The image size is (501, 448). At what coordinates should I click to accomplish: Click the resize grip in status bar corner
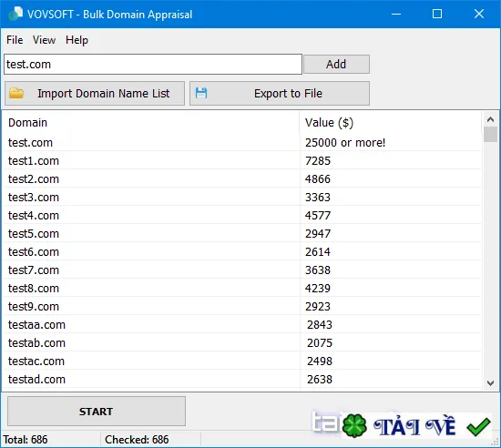[496, 443]
